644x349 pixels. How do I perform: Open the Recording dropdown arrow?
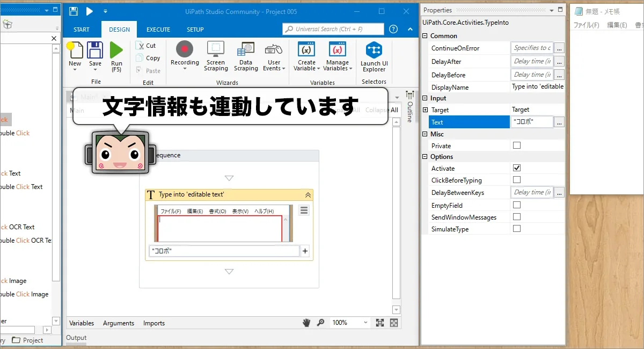tap(185, 69)
